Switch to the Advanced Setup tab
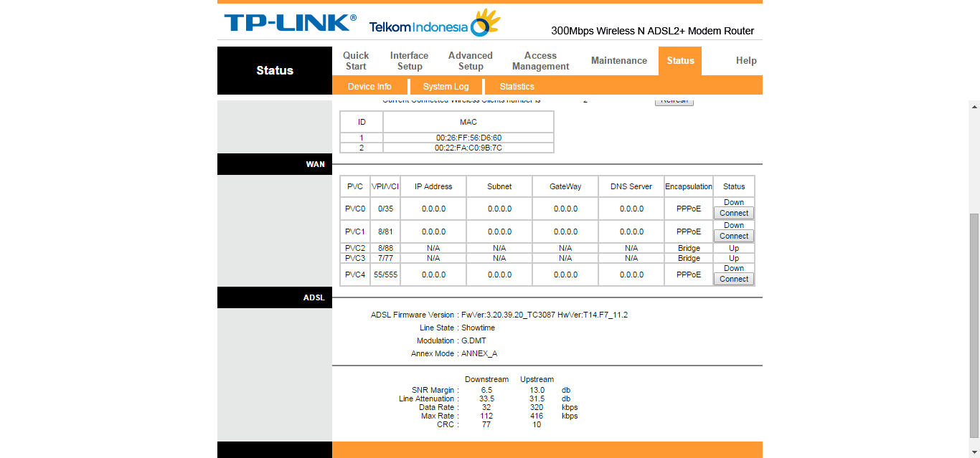Image resolution: width=980 pixels, height=458 pixels. pyautogui.click(x=470, y=61)
